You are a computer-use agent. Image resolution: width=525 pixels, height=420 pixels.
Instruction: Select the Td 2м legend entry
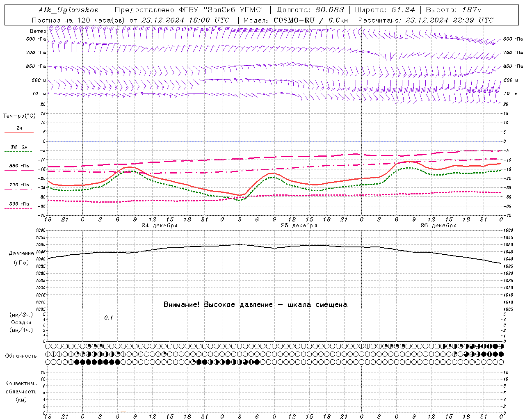[x=19, y=147]
